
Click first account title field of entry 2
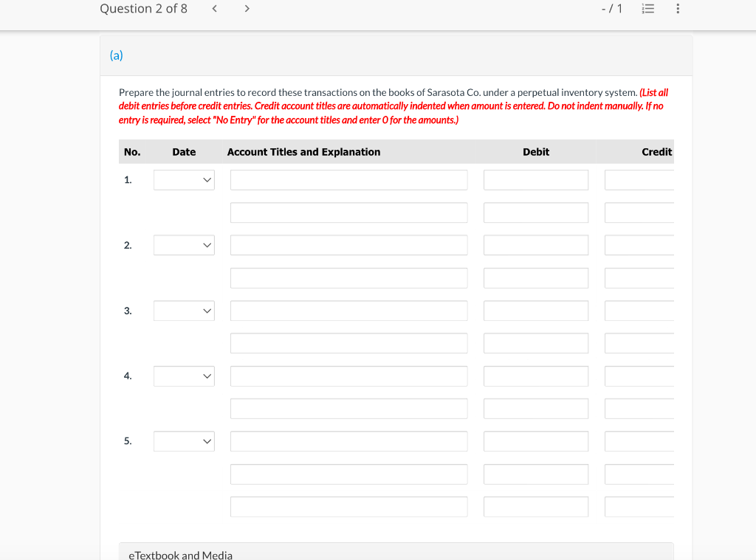coord(349,245)
